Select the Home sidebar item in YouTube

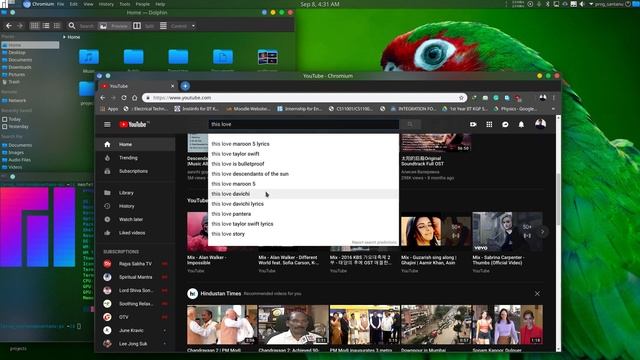pos(136,144)
